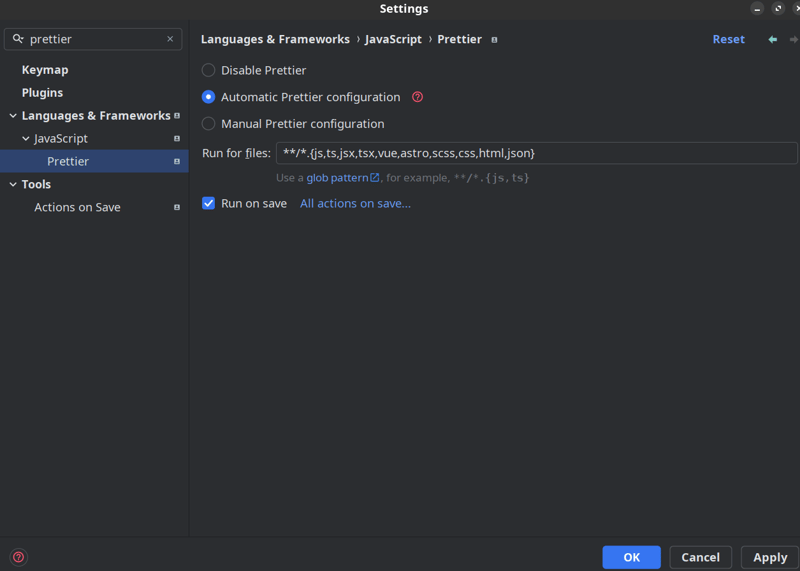Screen dimensions: 800x571
Task: Minimize the Settings window
Action: coord(757,9)
